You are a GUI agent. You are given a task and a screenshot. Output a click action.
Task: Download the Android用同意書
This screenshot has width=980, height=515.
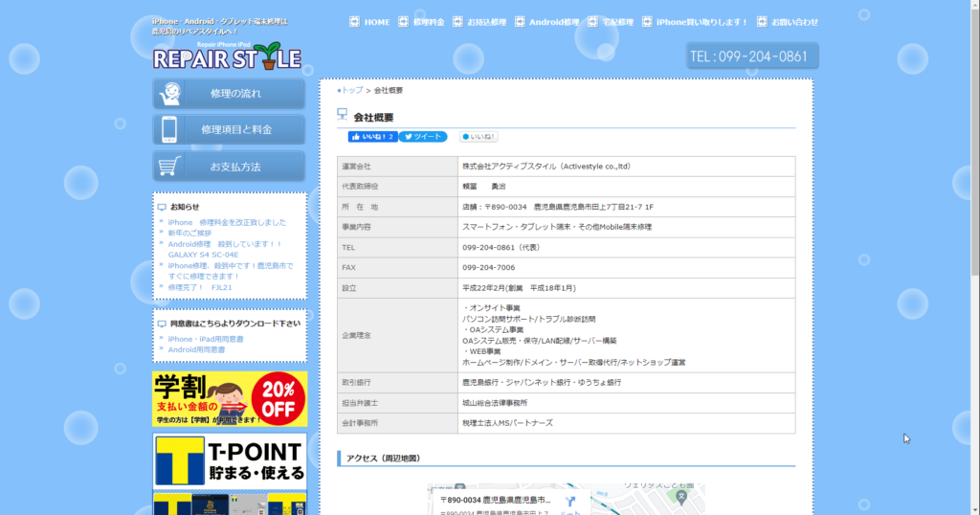(196, 350)
